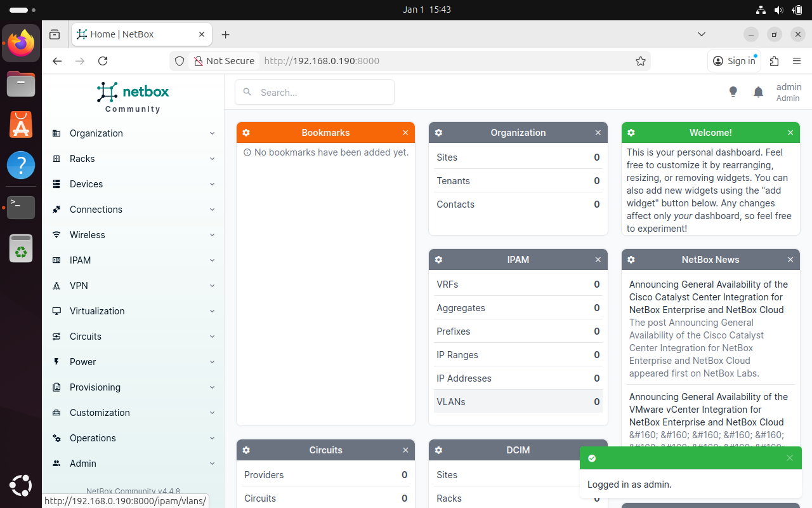Open Cisco Catalyst Center news article
This screenshot has height=508, width=812.
click(x=709, y=297)
